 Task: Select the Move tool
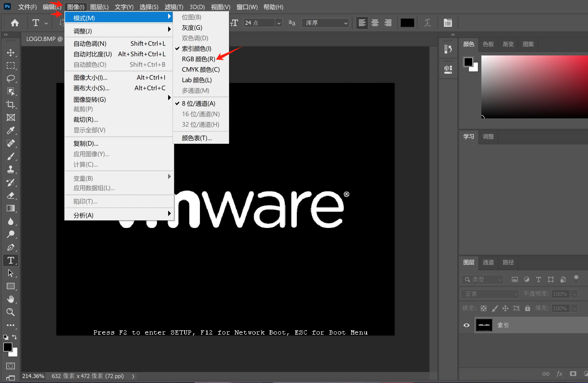point(11,53)
